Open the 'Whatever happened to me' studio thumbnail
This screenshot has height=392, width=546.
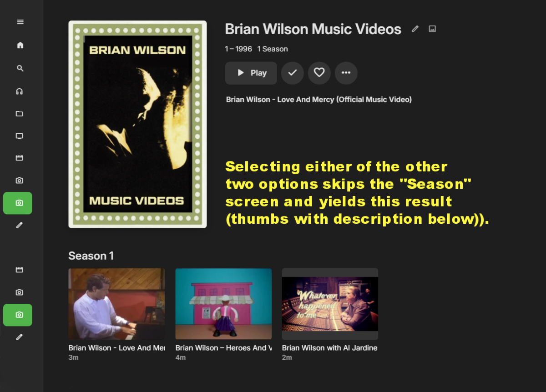(330, 304)
